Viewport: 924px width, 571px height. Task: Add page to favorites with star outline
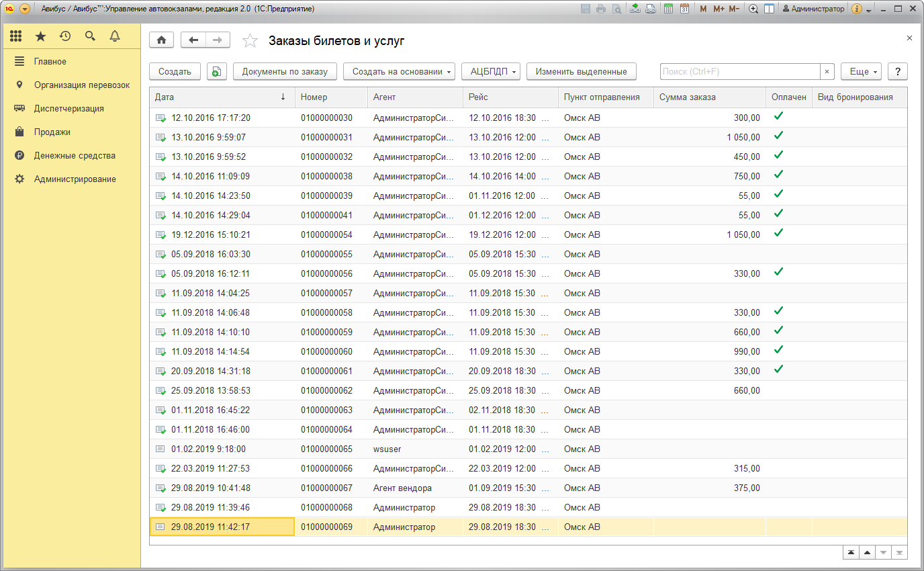click(x=250, y=41)
